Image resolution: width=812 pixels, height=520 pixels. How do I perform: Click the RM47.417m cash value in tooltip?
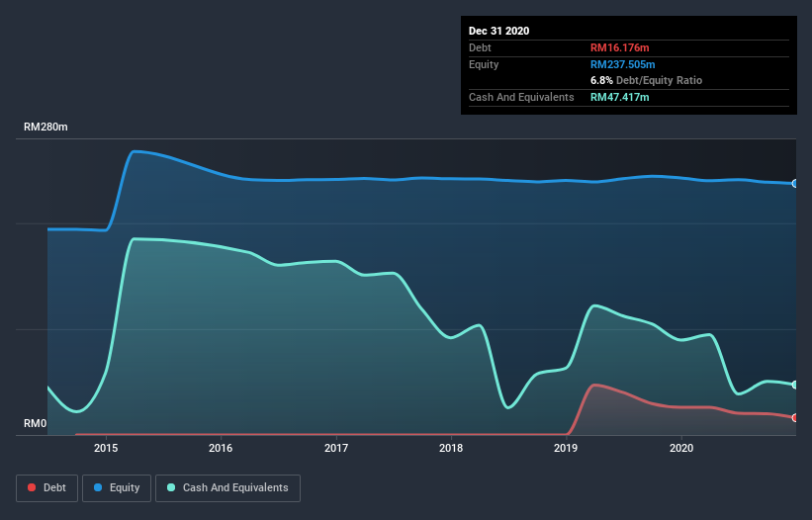point(619,97)
